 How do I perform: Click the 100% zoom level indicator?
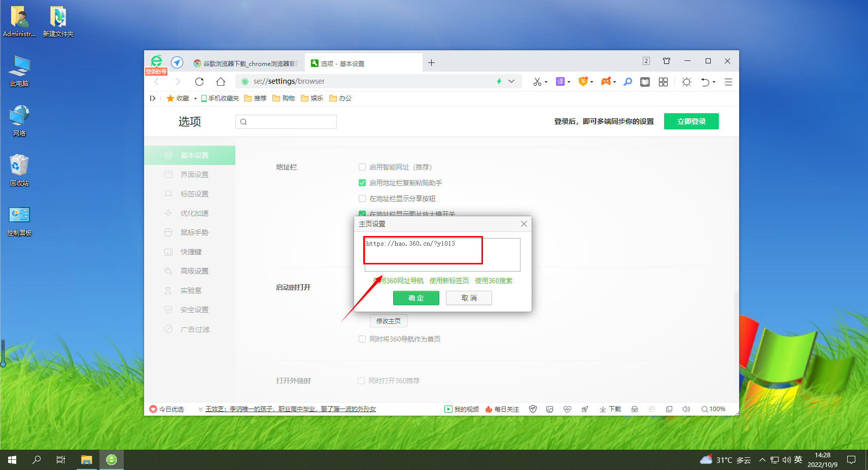click(713, 409)
